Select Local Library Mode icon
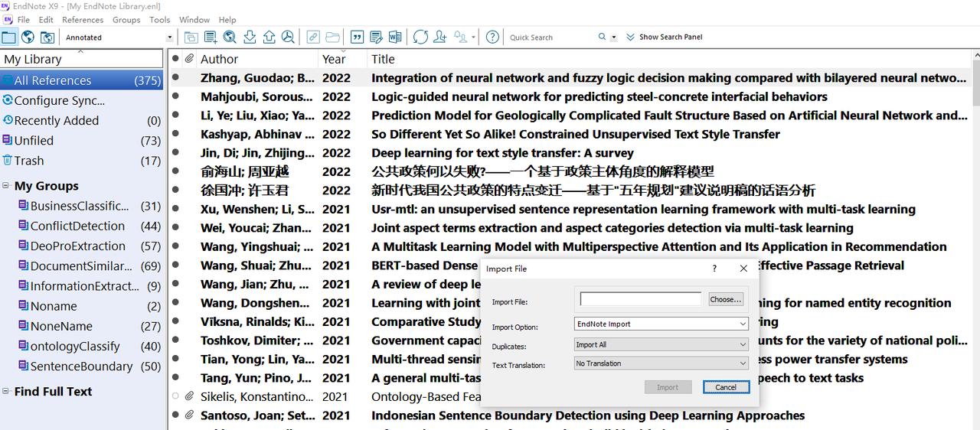Image resolution: width=980 pixels, height=430 pixels. coord(8,37)
